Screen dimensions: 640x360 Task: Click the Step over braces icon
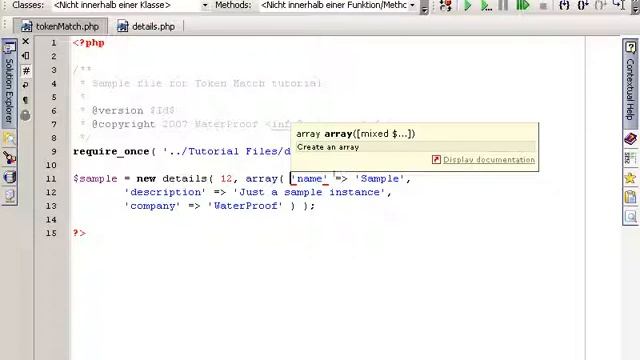coord(583,5)
